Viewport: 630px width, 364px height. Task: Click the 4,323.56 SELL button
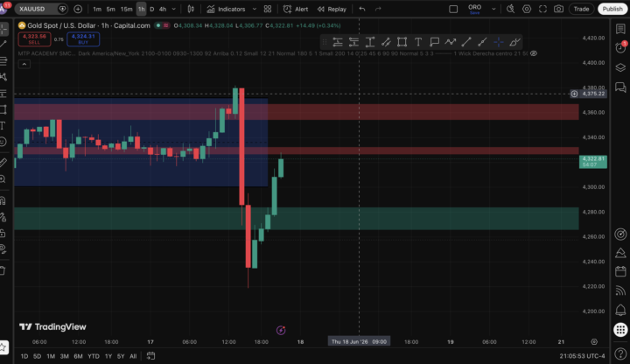point(34,39)
